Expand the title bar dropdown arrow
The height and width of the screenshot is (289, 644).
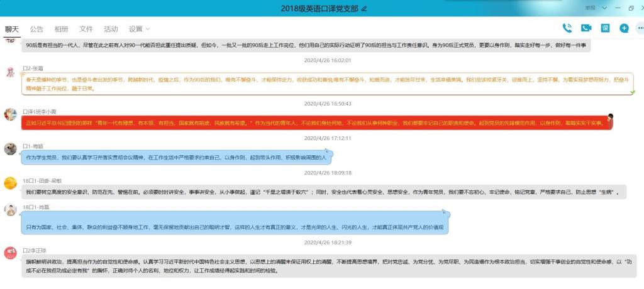tap(604, 8)
